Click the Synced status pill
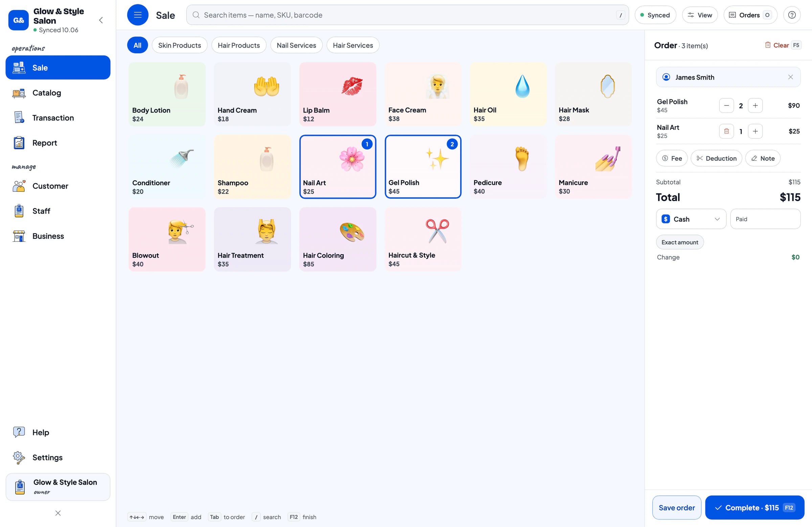This screenshot has height=527, width=812. [655, 15]
